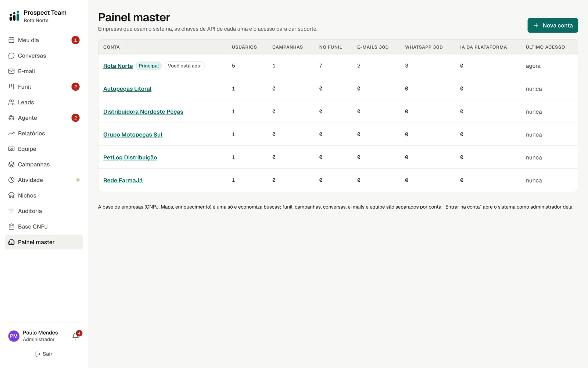The image size is (588, 368).
Task: Click the Leads people icon
Action: 11,102
